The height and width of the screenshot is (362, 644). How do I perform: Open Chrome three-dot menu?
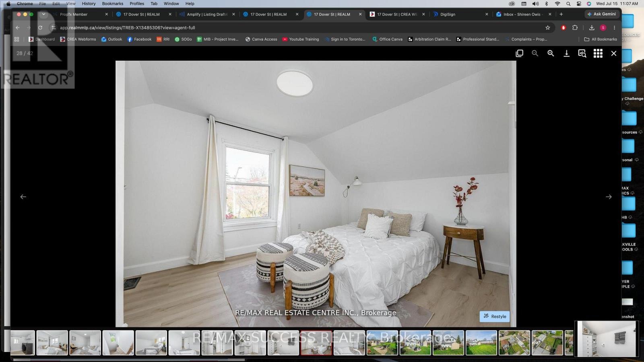point(614,28)
